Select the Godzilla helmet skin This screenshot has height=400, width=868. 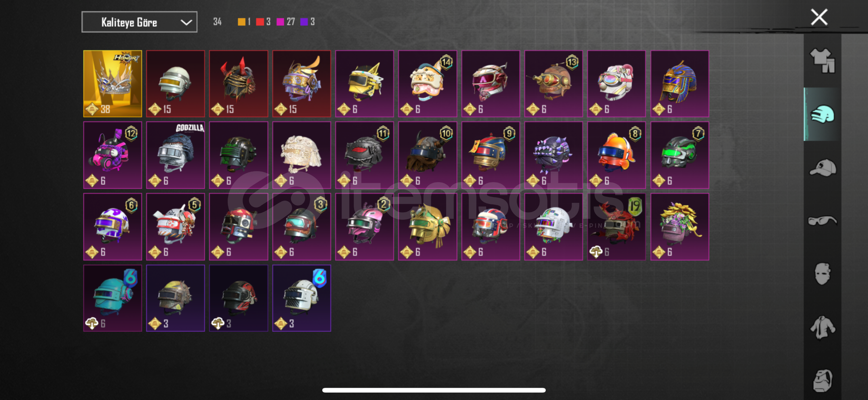click(175, 155)
